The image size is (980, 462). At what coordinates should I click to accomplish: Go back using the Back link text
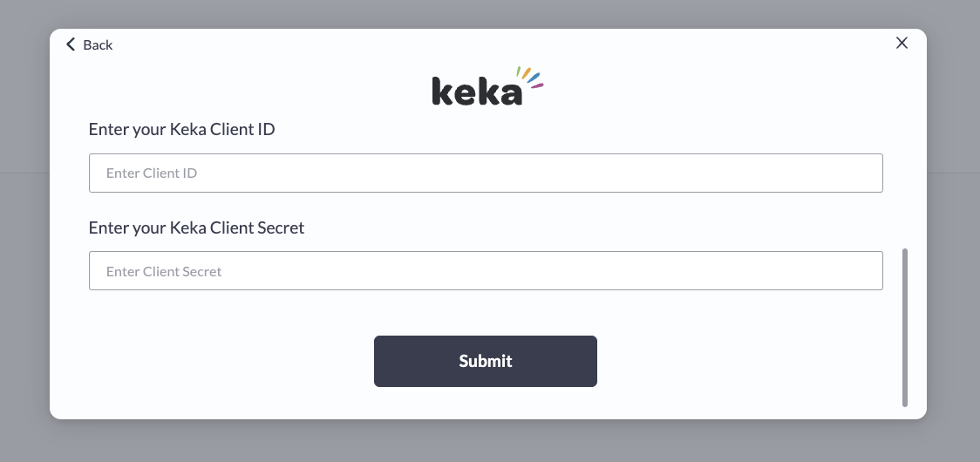[x=98, y=45]
